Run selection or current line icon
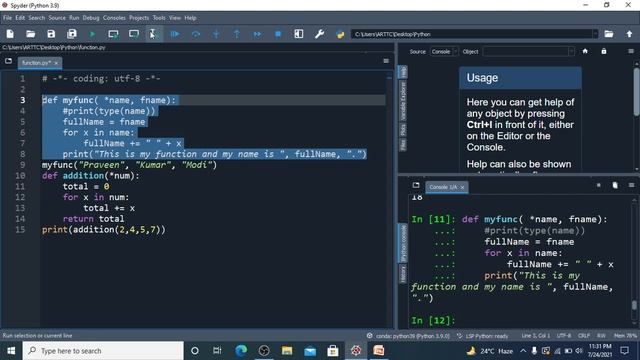 pos(154,34)
